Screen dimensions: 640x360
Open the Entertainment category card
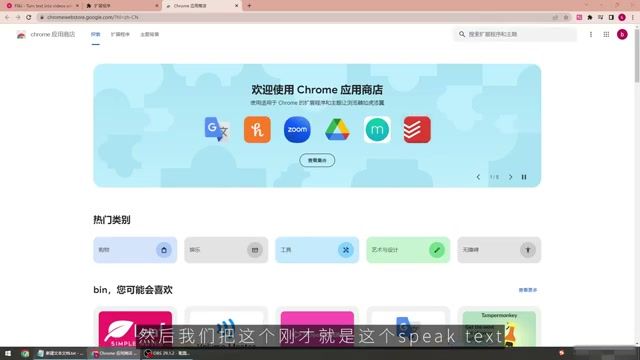pos(226,250)
